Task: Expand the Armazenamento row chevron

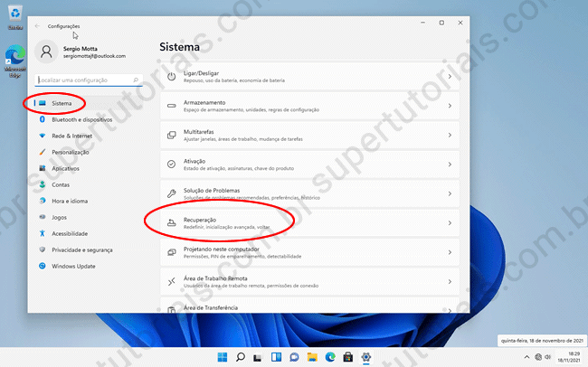Action: 450,106
